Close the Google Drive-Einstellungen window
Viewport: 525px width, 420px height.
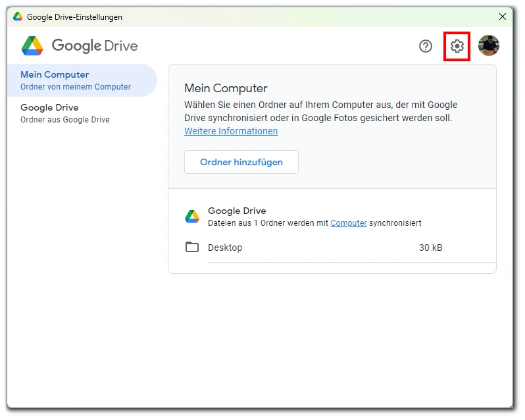point(502,16)
